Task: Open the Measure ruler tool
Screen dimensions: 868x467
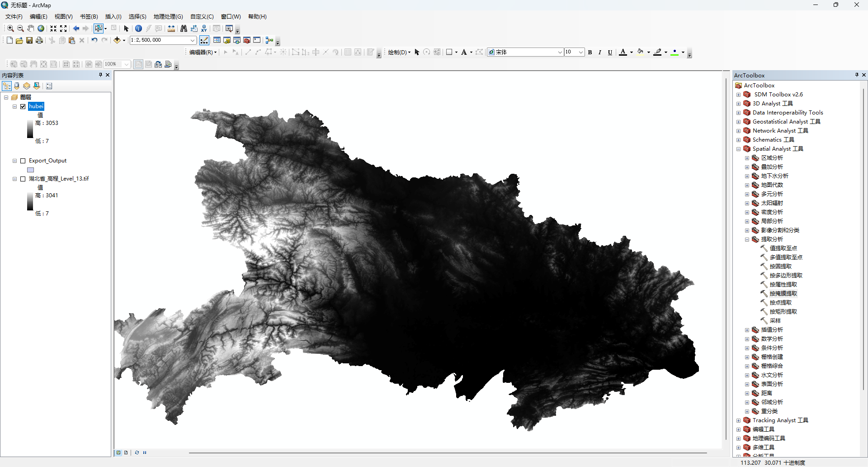Action: (171, 29)
